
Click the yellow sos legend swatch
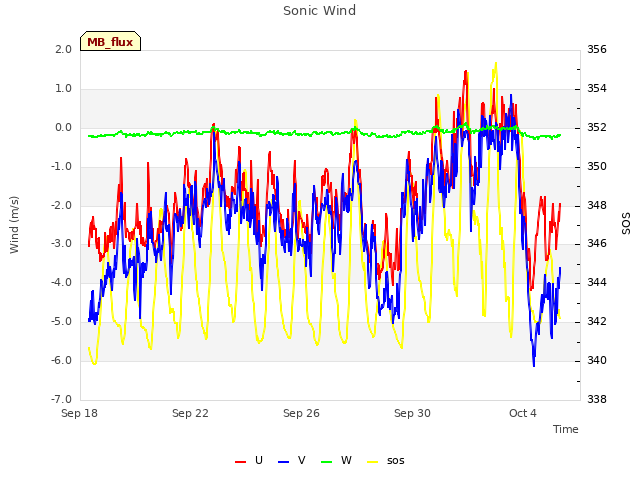(x=373, y=462)
